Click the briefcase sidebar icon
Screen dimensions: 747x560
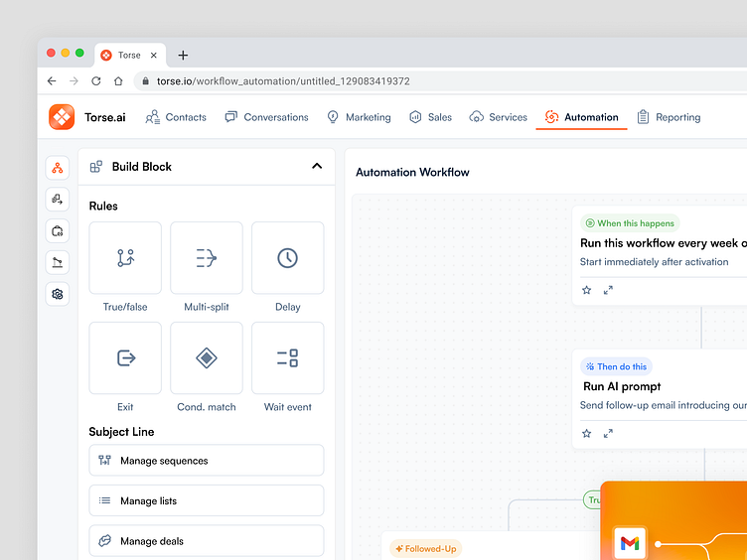click(58, 231)
